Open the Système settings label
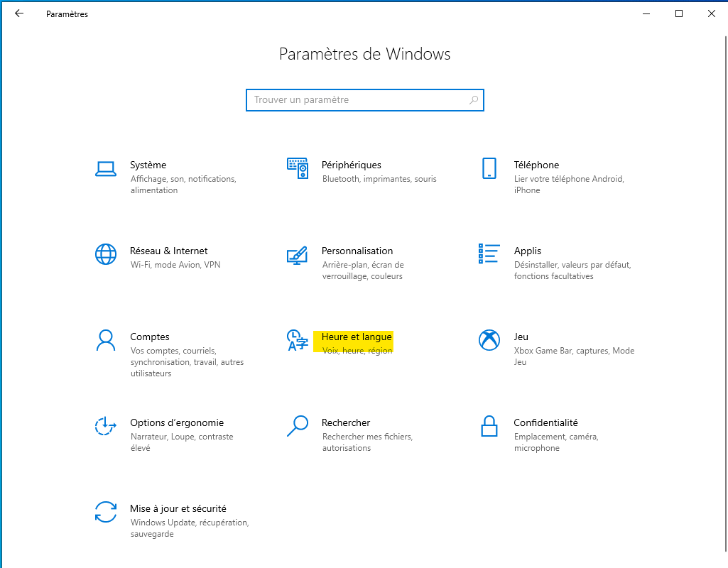Image resolution: width=728 pixels, height=568 pixels. [148, 165]
